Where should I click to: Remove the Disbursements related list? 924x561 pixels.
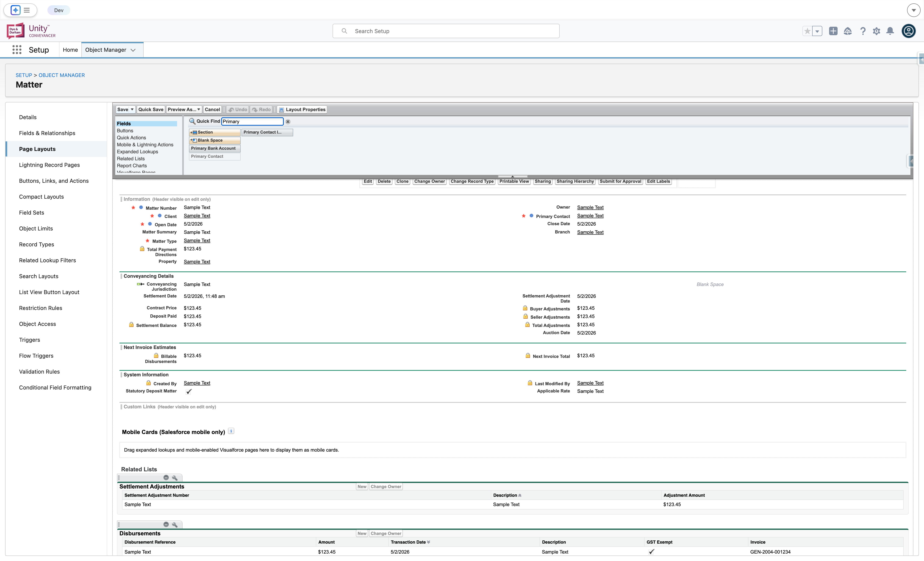(166, 525)
